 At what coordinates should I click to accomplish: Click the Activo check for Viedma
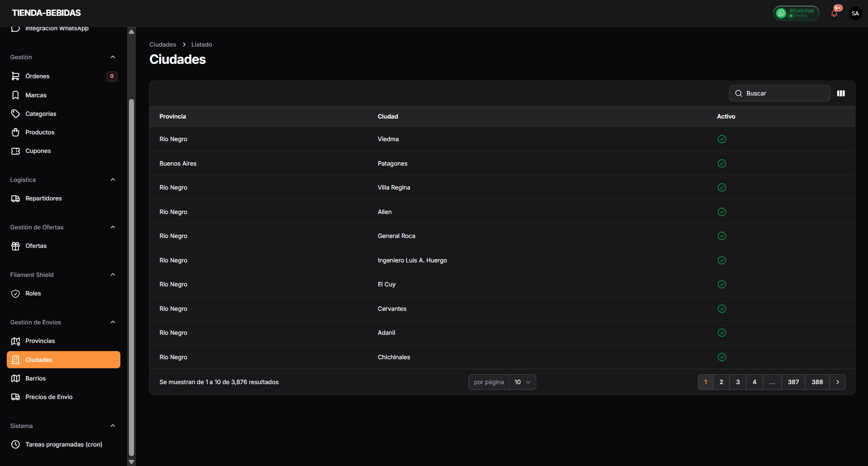722,139
